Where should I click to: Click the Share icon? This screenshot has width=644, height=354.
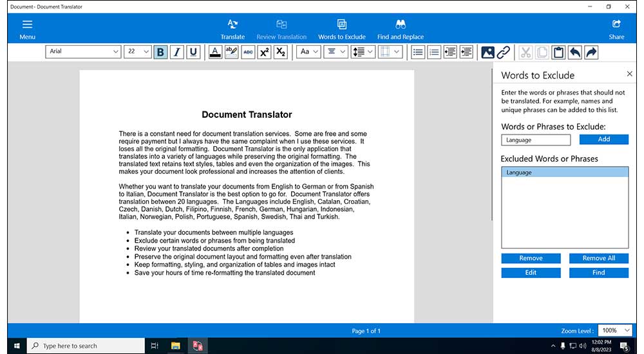coord(616,28)
